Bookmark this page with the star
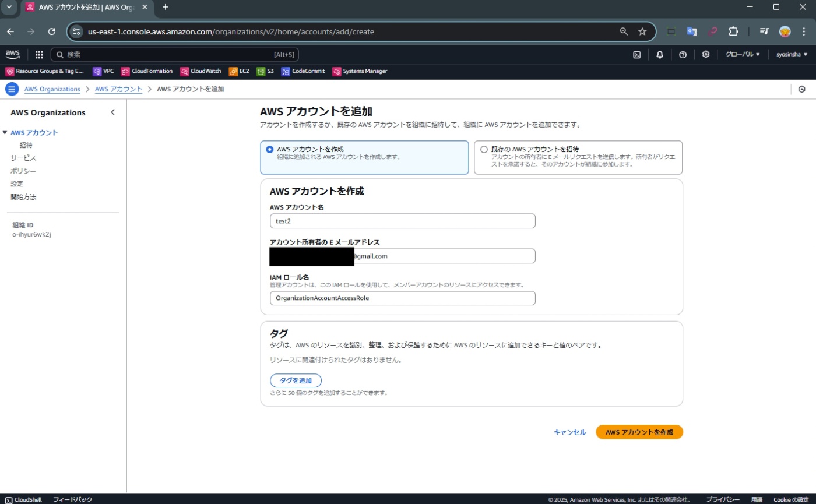816x504 pixels. point(642,31)
